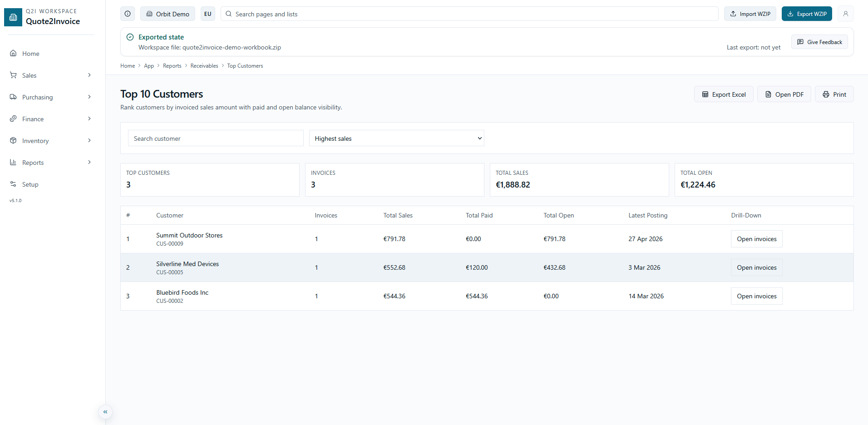The height and width of the screenshot is (425, 868).
Task: Toggle the EU region badge
Action: tap(207, 14)
